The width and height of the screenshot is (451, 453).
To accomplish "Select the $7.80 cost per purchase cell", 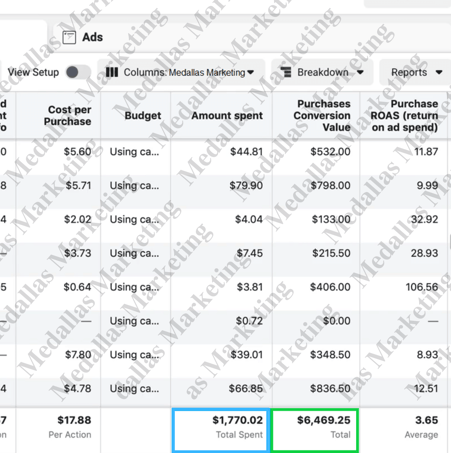I will click(78, 355).
